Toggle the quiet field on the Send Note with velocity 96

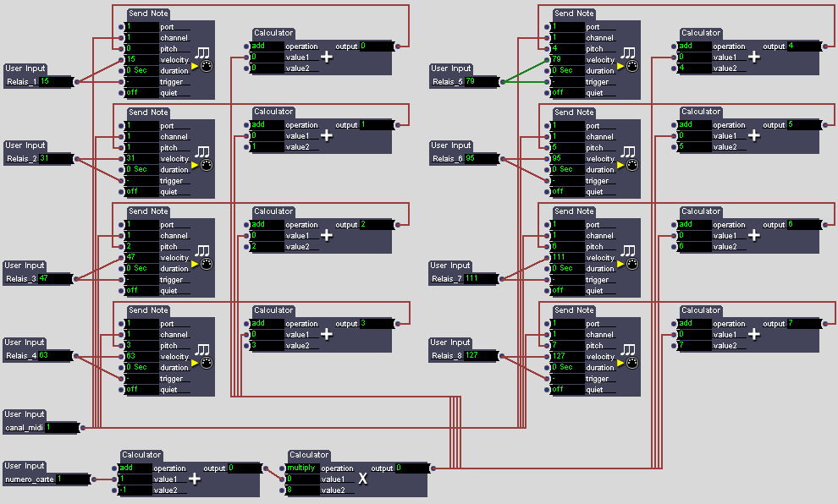(x=566, y=191)
